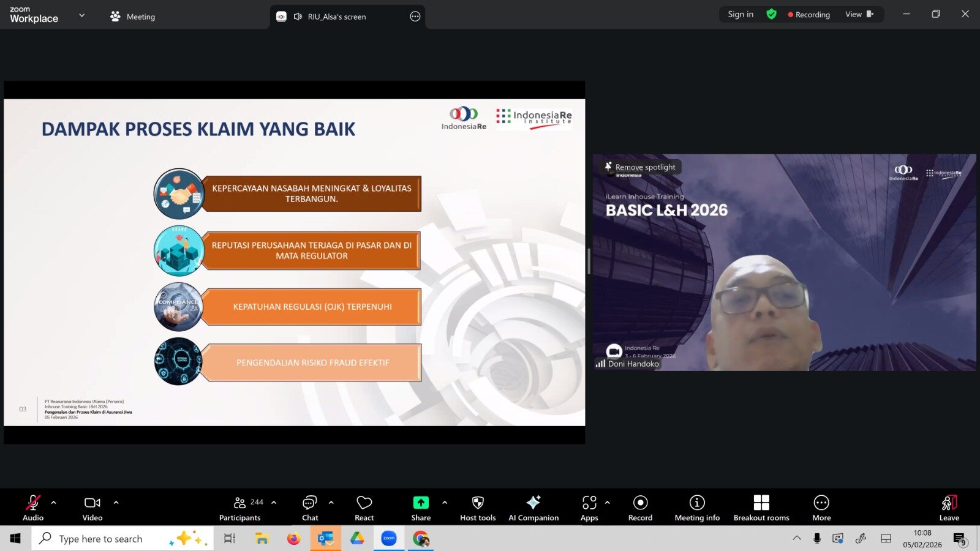
Task: Click the green Share screen icon
Action: pos(421,503)
